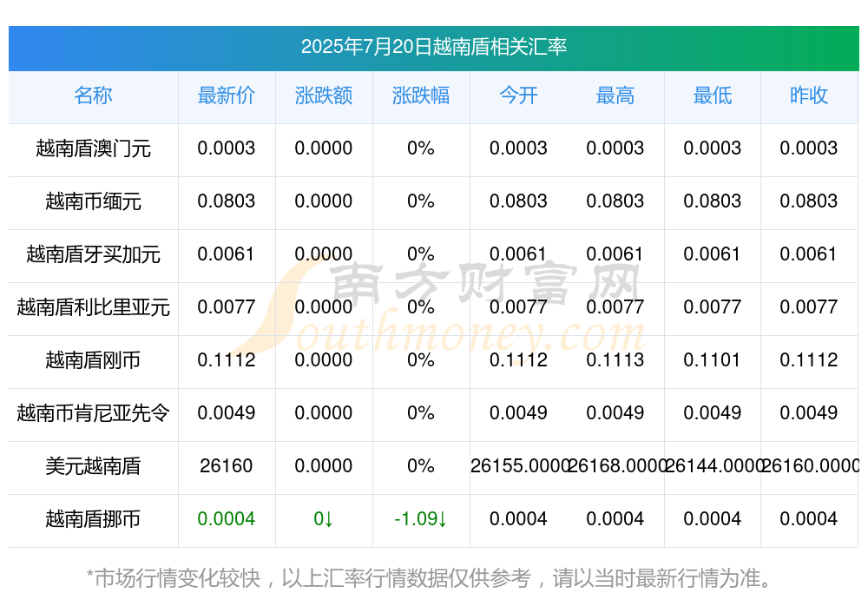
Task: Select the 越南盾利比里亚元 row name
Action: [x=93, y=306]
